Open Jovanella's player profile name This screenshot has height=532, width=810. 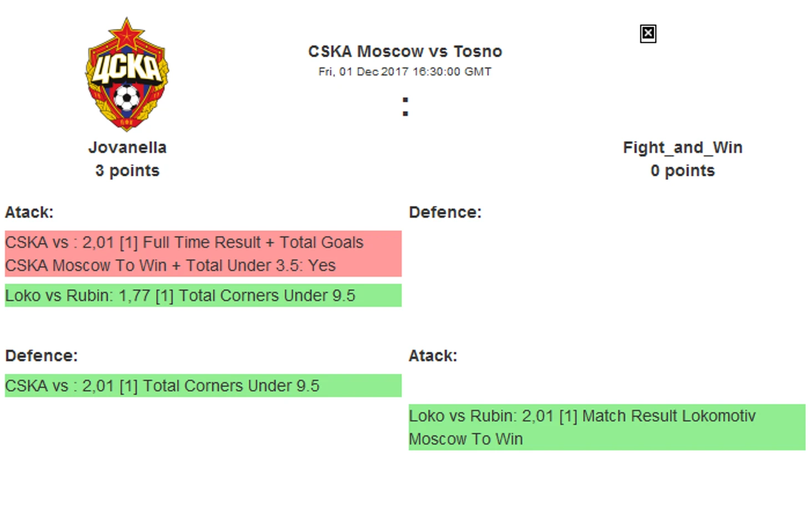[127, 148]
